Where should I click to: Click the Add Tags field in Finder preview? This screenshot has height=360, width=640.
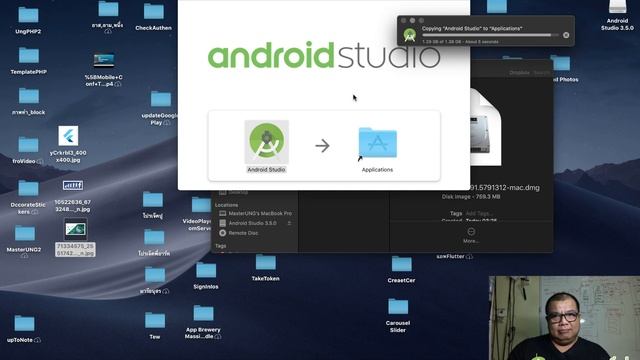coord(479,213)
